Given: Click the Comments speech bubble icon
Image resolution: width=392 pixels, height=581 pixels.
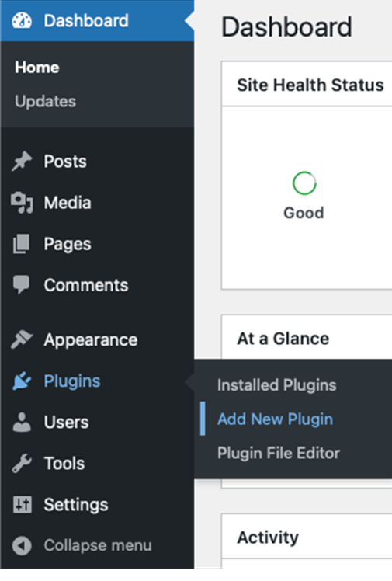Looking at the screenshot, I should (x=21, y=285).
